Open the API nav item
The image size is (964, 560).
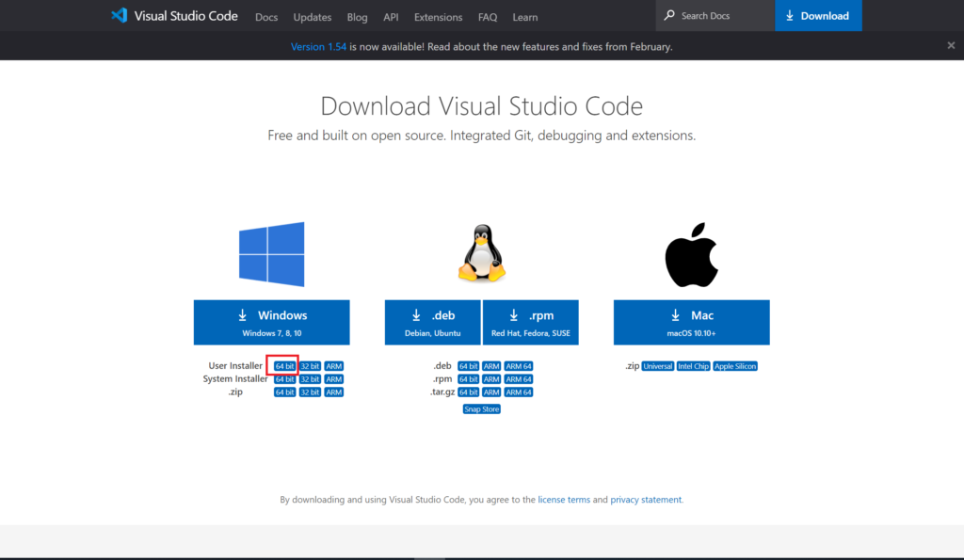pos(391,17)
